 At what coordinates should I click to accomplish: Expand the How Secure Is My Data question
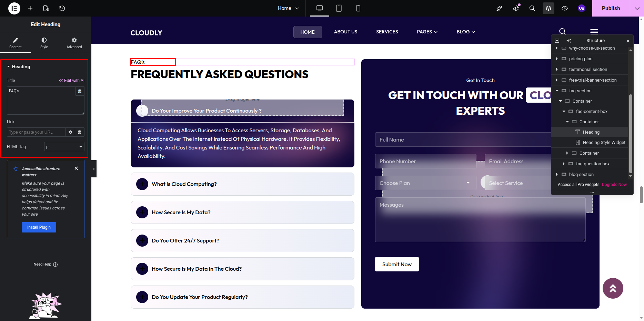[x=242, y=213]
